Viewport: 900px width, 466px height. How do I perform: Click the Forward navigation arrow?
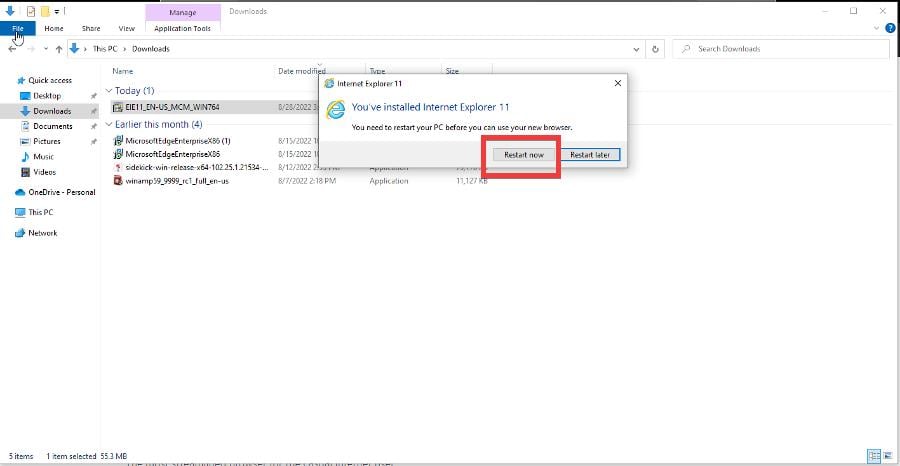click(x=31, y=49)
